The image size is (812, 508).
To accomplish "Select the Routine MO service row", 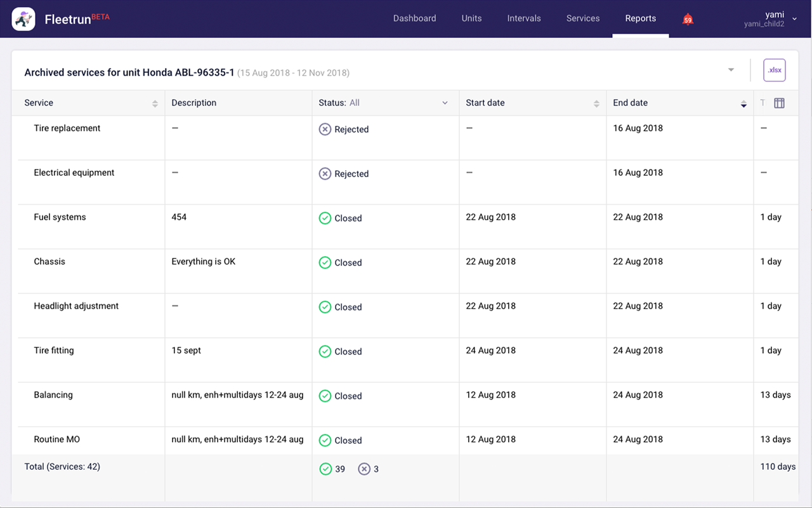I will (x=57, y=439).
